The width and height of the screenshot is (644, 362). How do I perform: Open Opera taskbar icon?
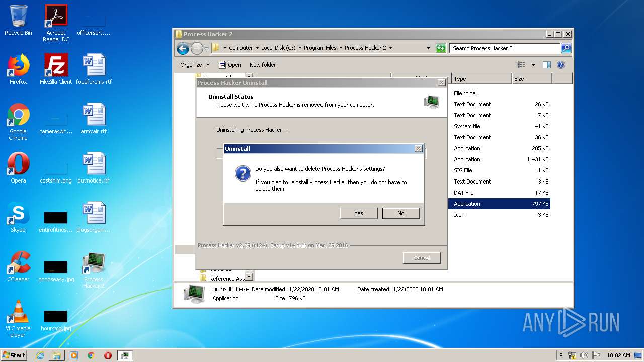tap(108, 355)
